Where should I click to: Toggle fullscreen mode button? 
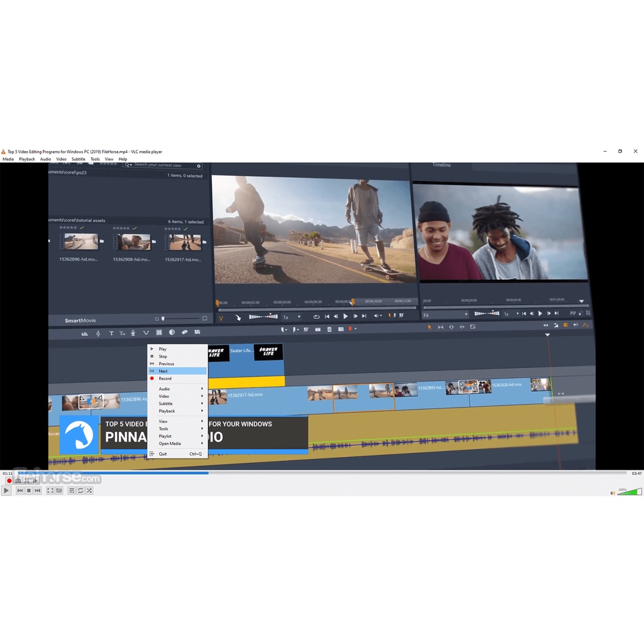(50, 491)
